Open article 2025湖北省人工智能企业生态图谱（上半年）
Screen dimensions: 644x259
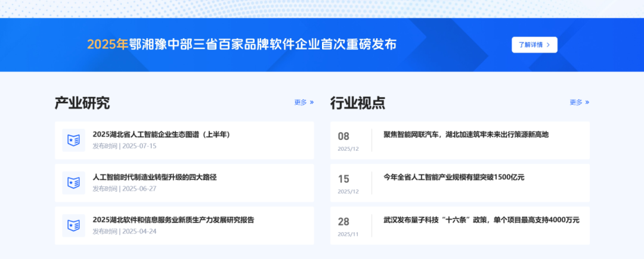pyautogui.click(x=161, y=135)
